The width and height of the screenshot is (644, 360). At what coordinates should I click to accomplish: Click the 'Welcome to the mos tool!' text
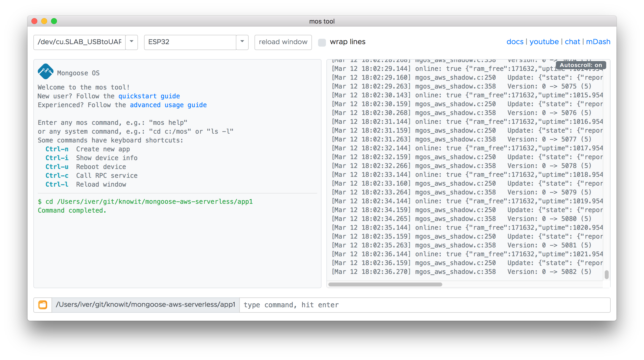tap(83, 88)
